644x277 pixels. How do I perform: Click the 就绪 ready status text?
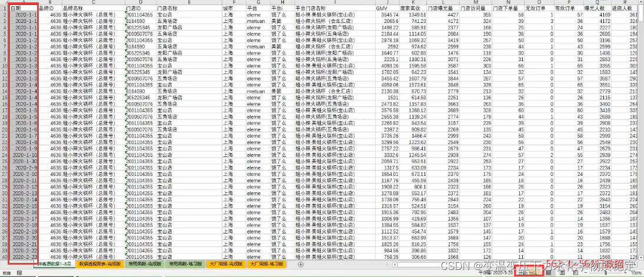click(x=6, y=273)
